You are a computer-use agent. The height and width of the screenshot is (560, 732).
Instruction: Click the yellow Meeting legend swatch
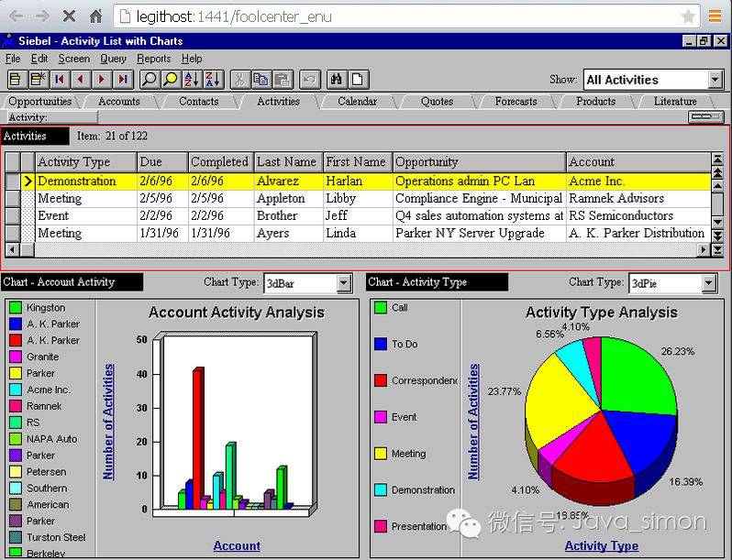coord(381,453)
